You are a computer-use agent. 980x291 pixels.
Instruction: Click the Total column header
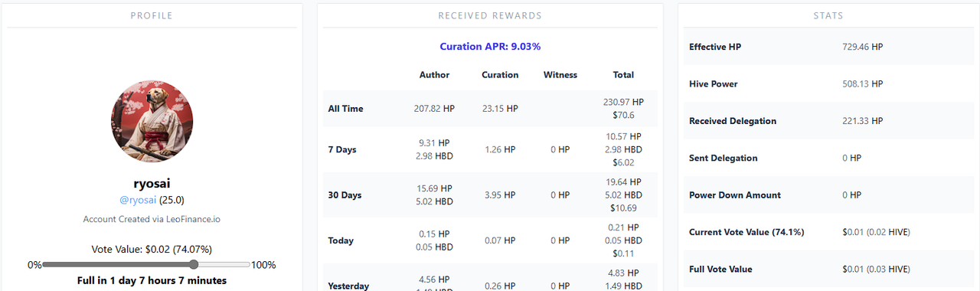pyautogui.click(x=623, y=75)
